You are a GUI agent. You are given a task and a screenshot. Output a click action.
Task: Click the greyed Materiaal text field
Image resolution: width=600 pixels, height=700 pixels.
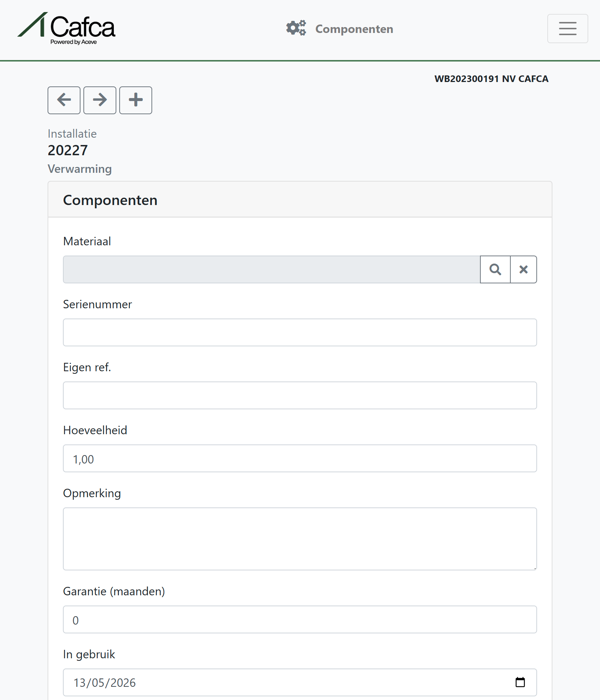click(x=271, y=269)
